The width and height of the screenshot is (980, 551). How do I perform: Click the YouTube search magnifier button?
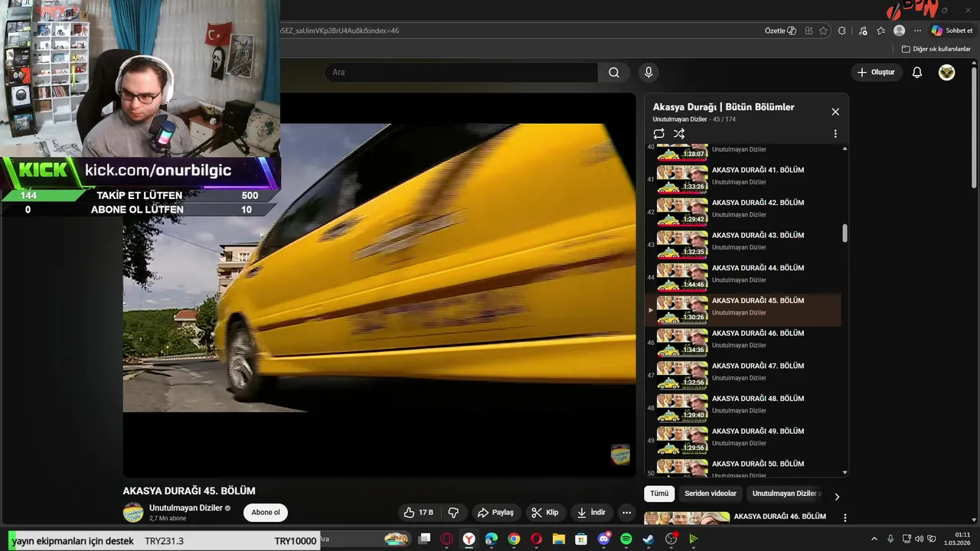[614, 72]
